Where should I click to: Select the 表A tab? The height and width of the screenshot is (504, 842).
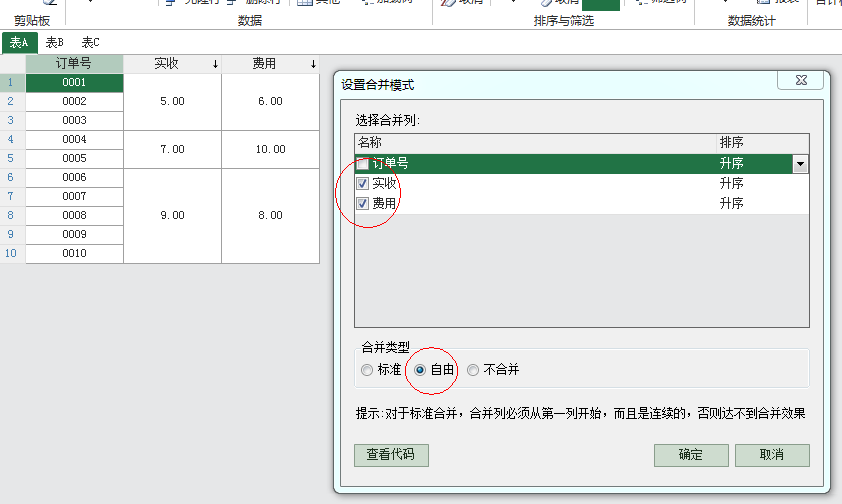click(x=19, y=43)
